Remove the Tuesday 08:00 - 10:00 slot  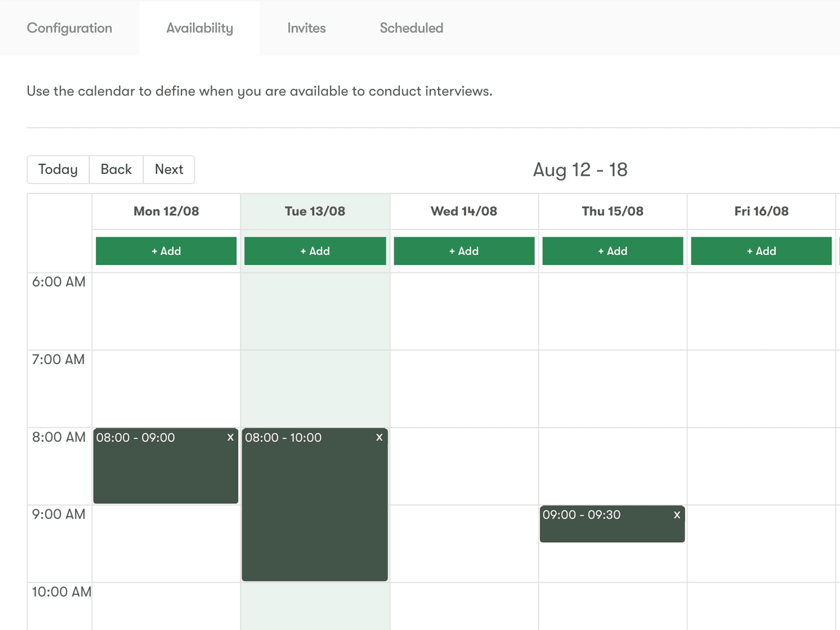click(x=379, y=437)
